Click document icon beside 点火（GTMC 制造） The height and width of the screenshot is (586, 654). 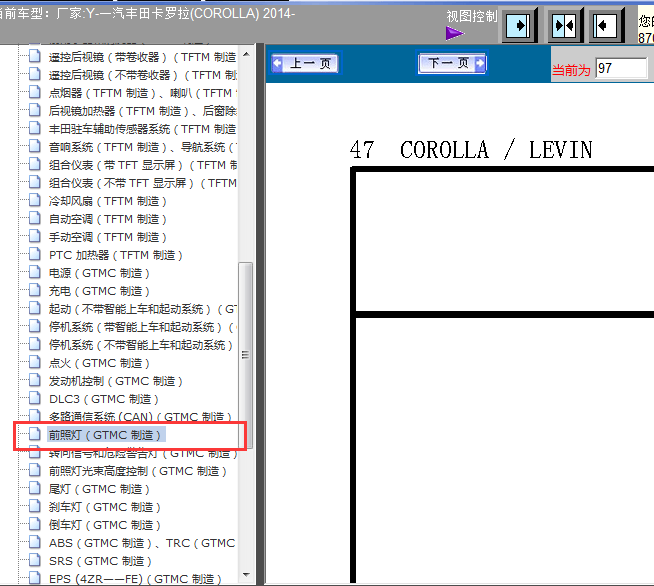pos(35,362)
